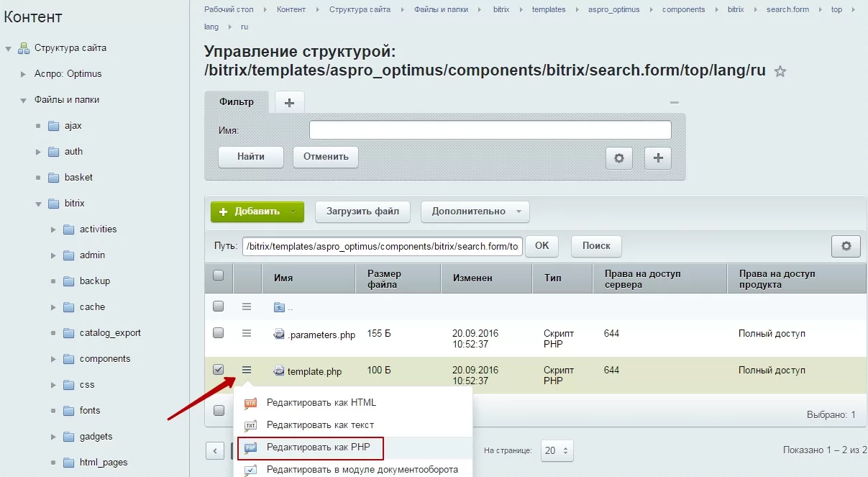This screenshot has width=868, height=477.
Task: Click the favorites star next to page title
Action: [780, 71]
